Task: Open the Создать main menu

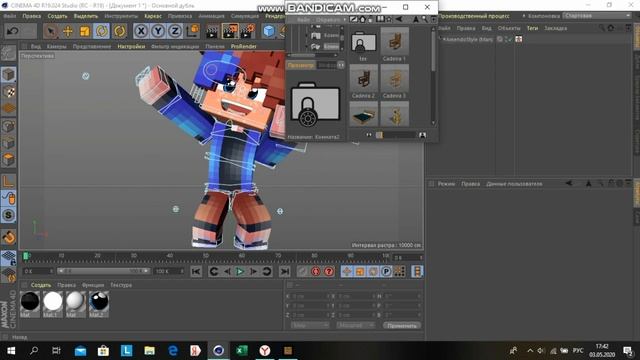Action: click(x=57, y=16)
